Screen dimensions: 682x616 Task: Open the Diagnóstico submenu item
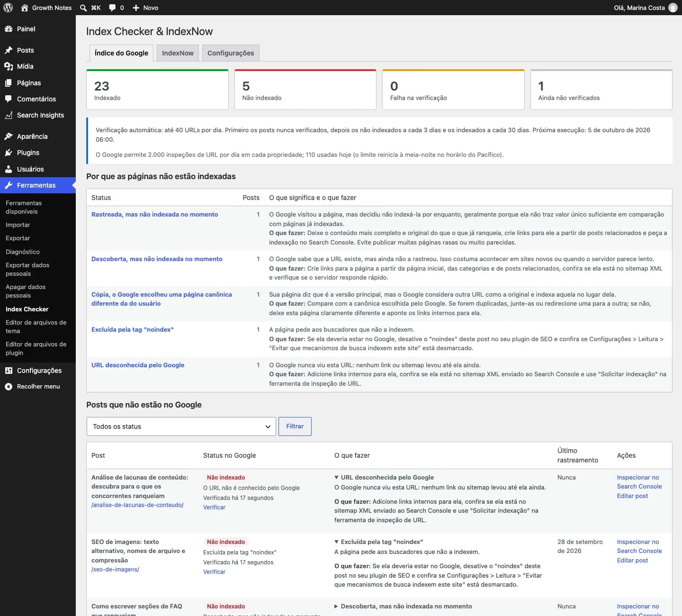pos(23,252)
